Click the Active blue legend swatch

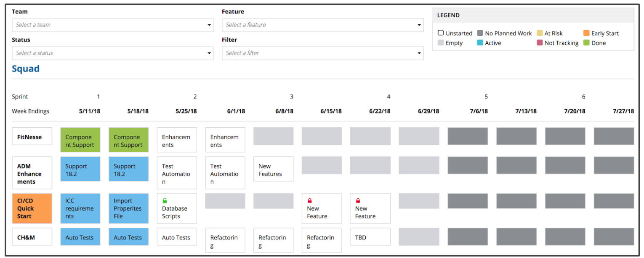pyautogui.click(x=480, y=43)
